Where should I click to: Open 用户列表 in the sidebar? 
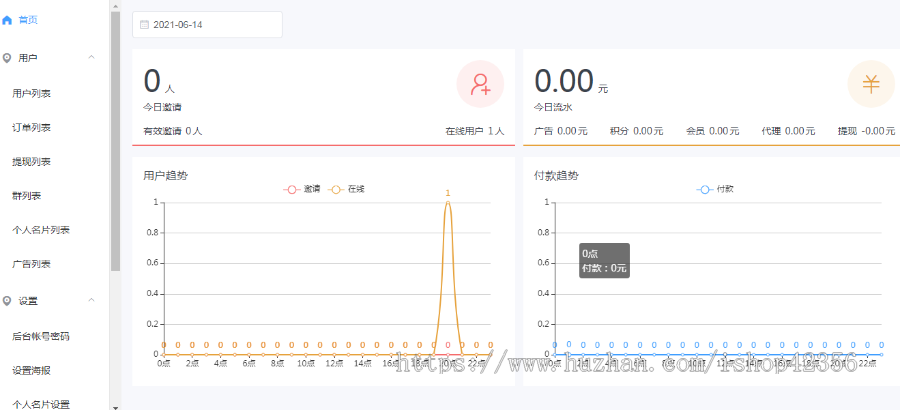(32, 93)
